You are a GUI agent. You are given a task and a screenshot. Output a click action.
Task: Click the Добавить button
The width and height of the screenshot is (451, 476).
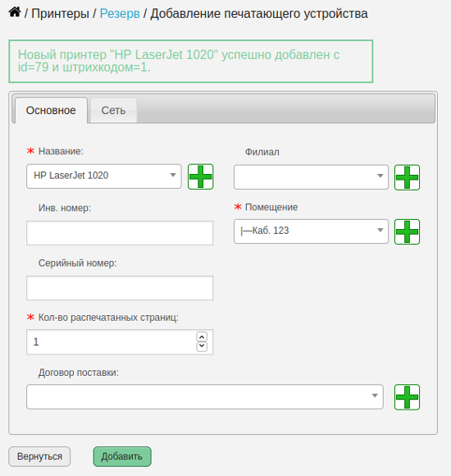pyautogui.click(x=122, y=456)
